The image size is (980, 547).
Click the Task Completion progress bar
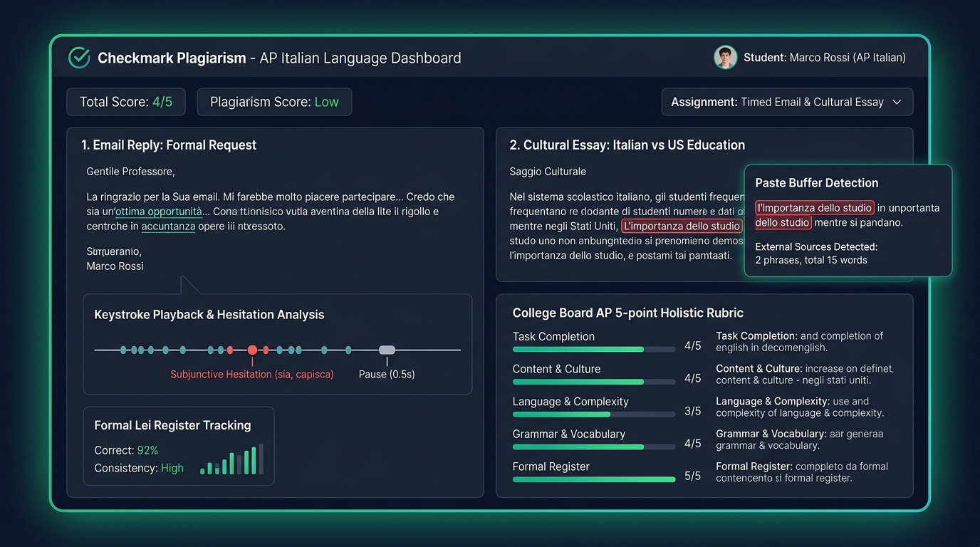(594, 350)
